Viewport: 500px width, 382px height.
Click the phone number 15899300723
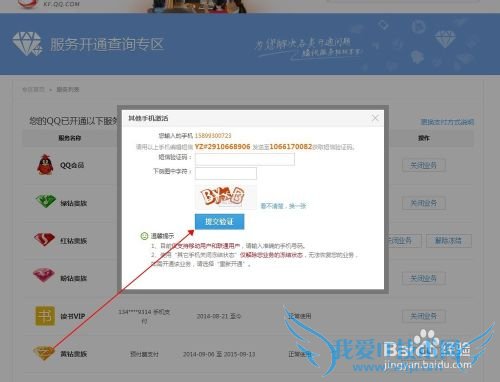click(x=213, y=136)
